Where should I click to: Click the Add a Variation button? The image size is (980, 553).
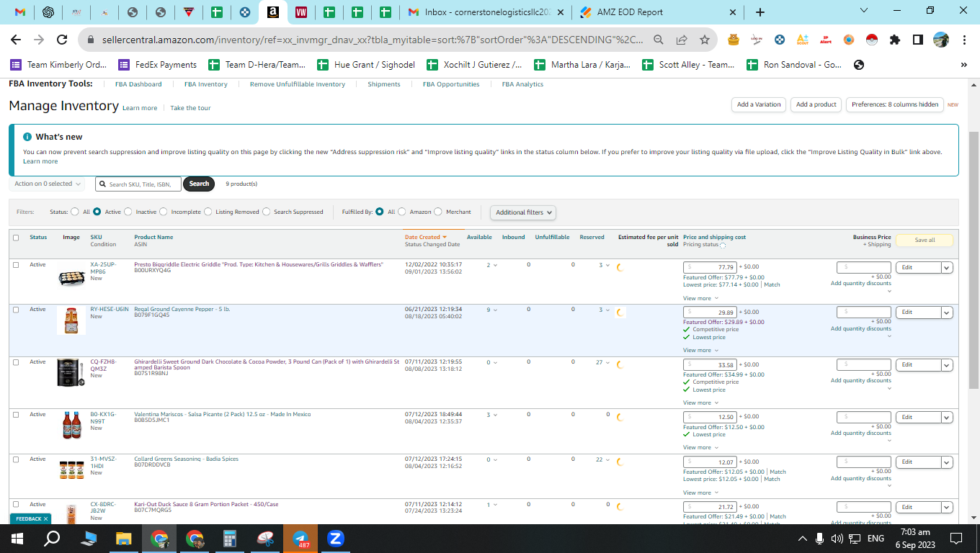(759, 104)
